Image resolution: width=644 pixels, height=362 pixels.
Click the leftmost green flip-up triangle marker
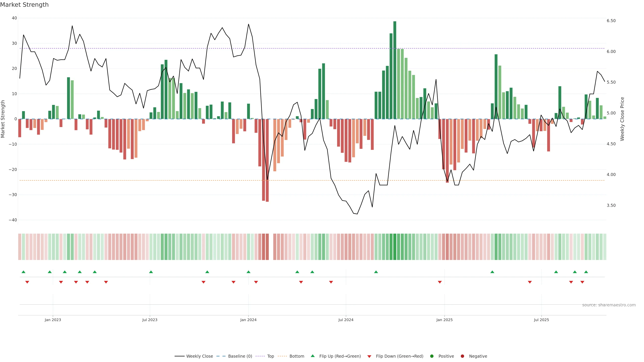click(x=23, y=272)
